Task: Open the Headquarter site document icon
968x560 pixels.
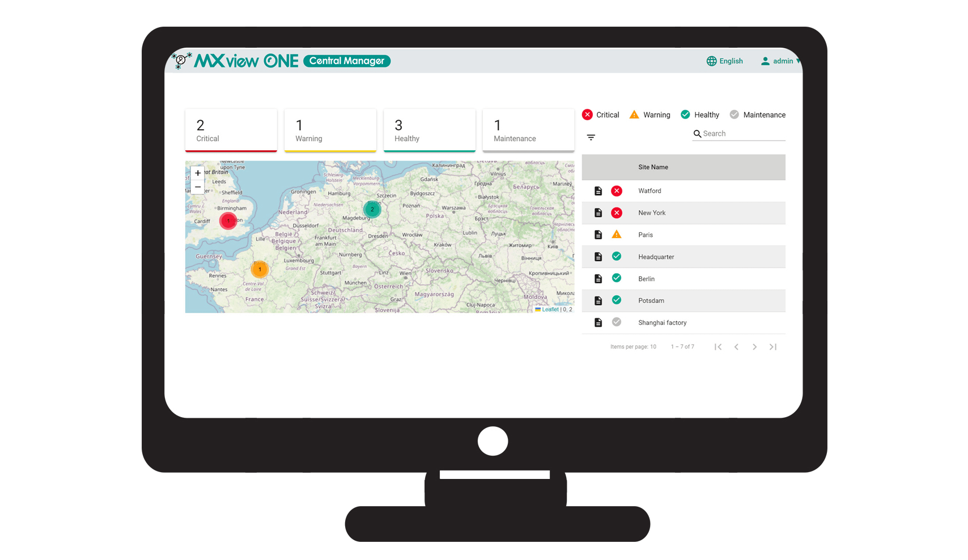Action: pos(598,257)
